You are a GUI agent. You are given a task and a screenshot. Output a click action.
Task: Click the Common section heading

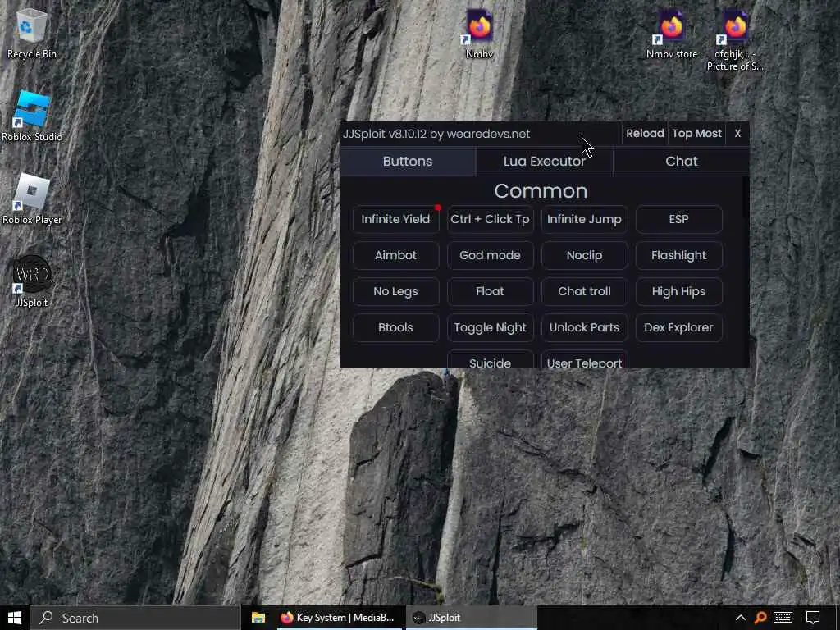click(541, 190)
